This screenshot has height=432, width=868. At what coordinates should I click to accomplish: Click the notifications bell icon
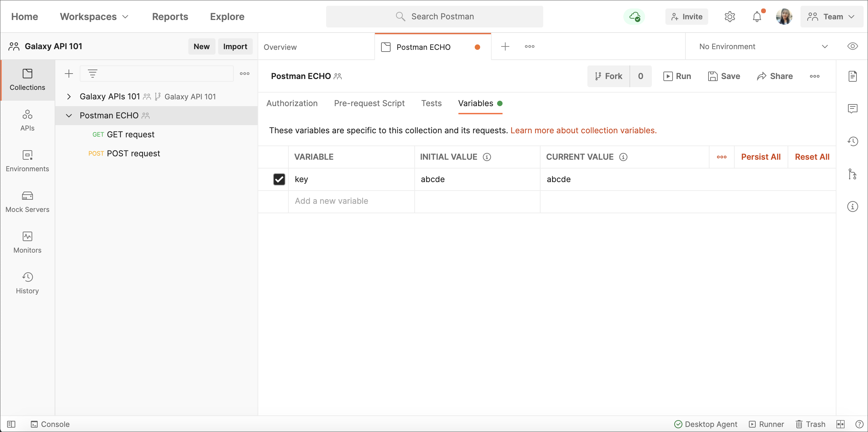(757, 17)
